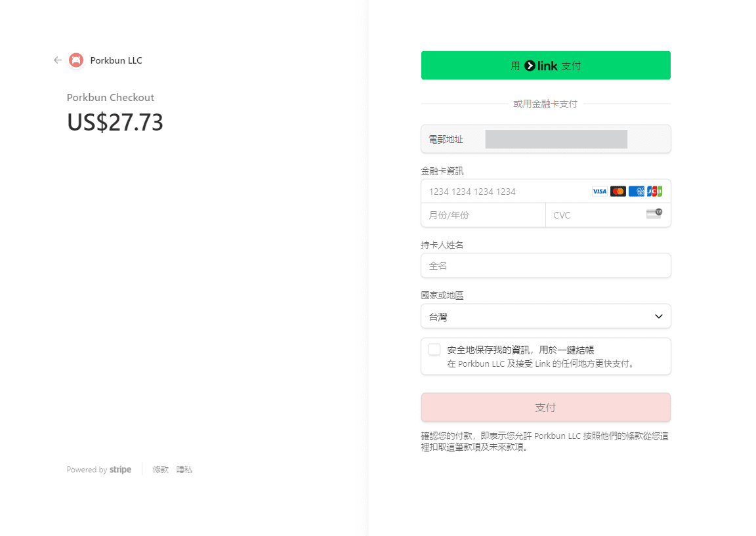
Task: Click the American Express card icon
Action: (x=637, y=192)
